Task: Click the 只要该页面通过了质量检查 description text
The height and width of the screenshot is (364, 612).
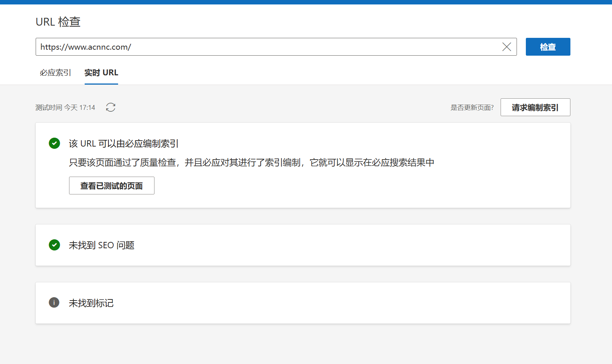Action: [251, 163]
